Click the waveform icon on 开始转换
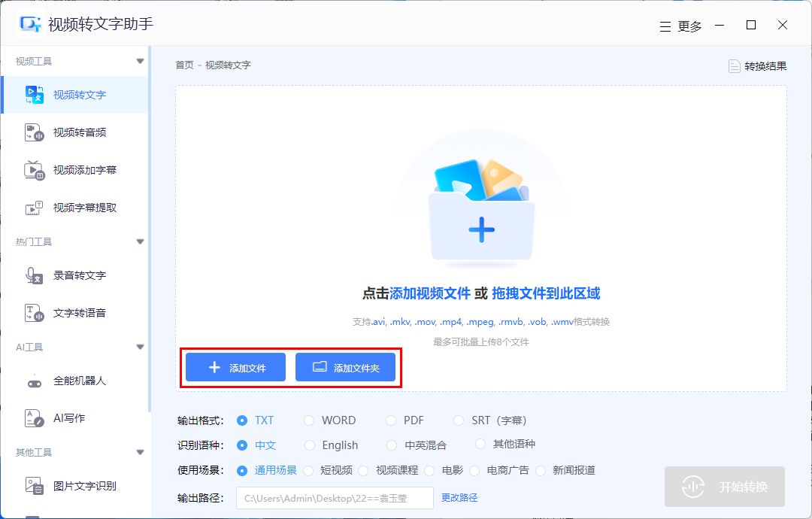Image resolution: width=812 pixels, height=519 pixels. 693,487
